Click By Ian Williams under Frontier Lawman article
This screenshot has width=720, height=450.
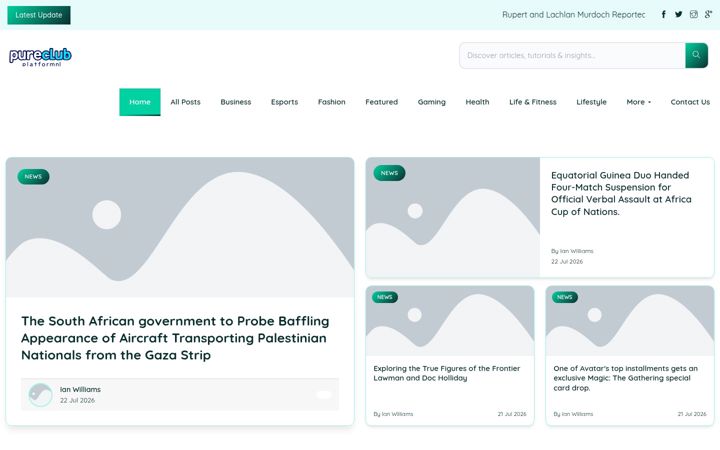click(x=393, y=414)
